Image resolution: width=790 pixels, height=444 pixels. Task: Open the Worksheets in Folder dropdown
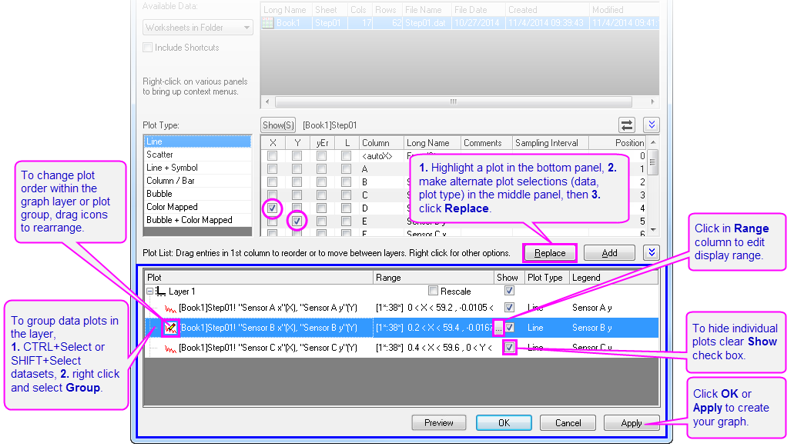[x=197, y=28]
